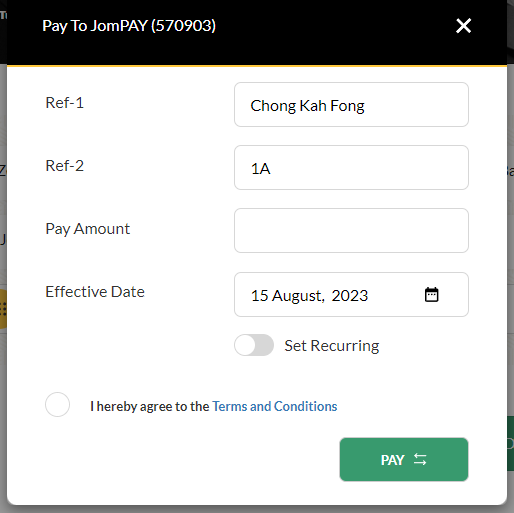Focus the Ref-1 field with Chong Kah Fong

coord(351,105)
